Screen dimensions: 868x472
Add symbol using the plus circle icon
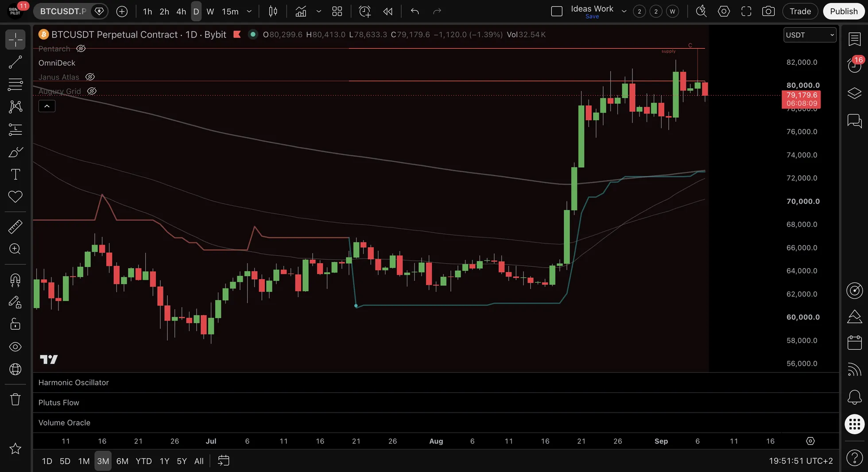122,12
